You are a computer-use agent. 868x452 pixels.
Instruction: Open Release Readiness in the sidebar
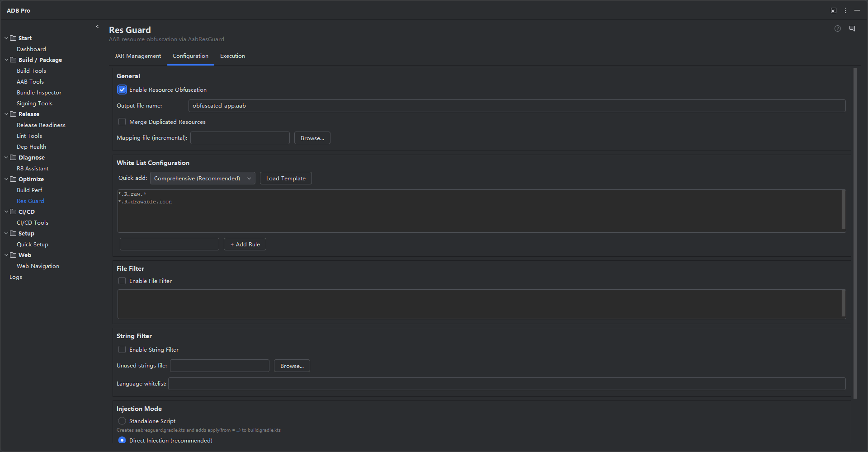click(41, 125)
